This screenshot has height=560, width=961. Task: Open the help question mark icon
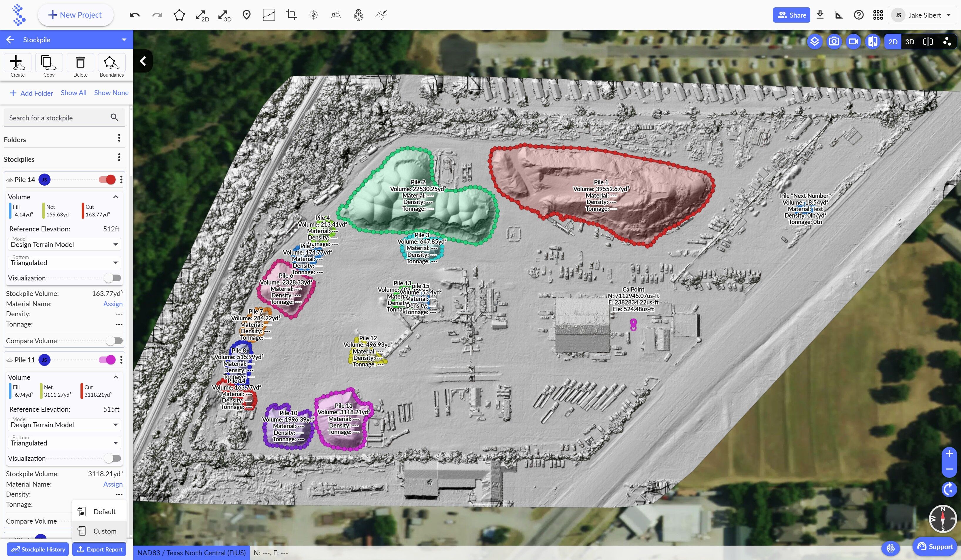(858, 15)
